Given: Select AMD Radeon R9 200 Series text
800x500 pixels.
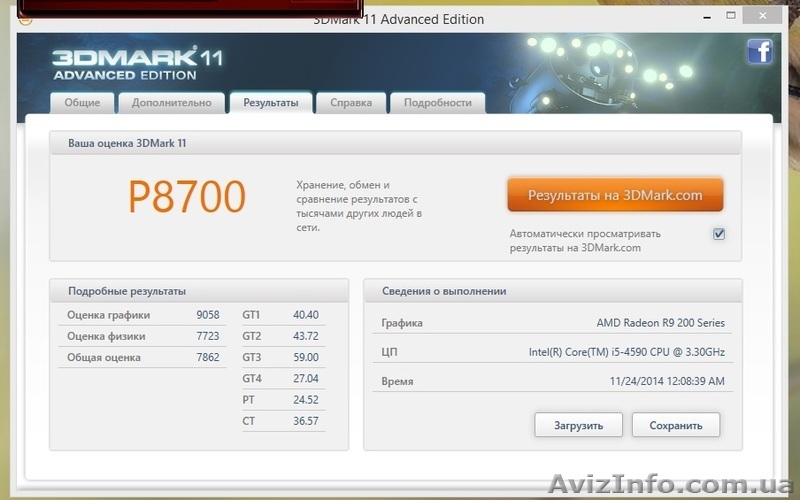Looking at the screenshot, I should [x=661, y=323].
